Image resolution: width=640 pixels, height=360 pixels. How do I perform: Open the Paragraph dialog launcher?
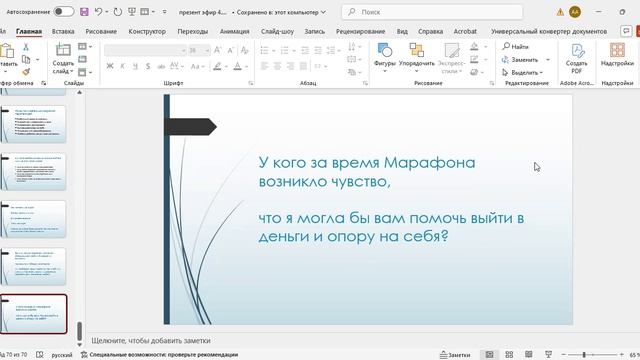pyautogui.click(x=365, y=83)
